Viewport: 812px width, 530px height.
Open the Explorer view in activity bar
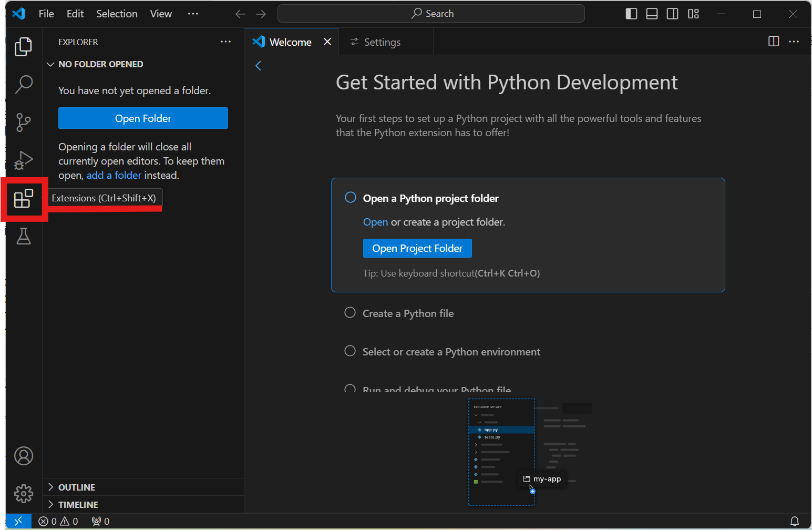23,47
